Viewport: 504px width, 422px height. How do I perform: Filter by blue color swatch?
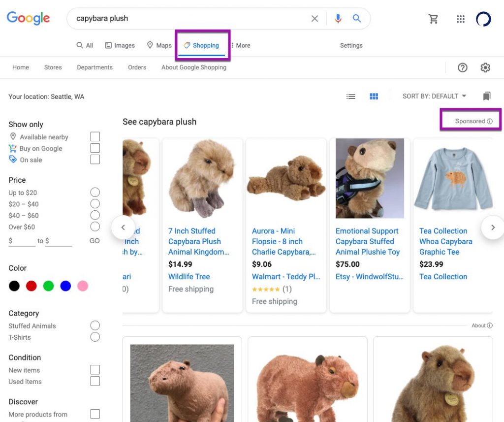point(65,286)
